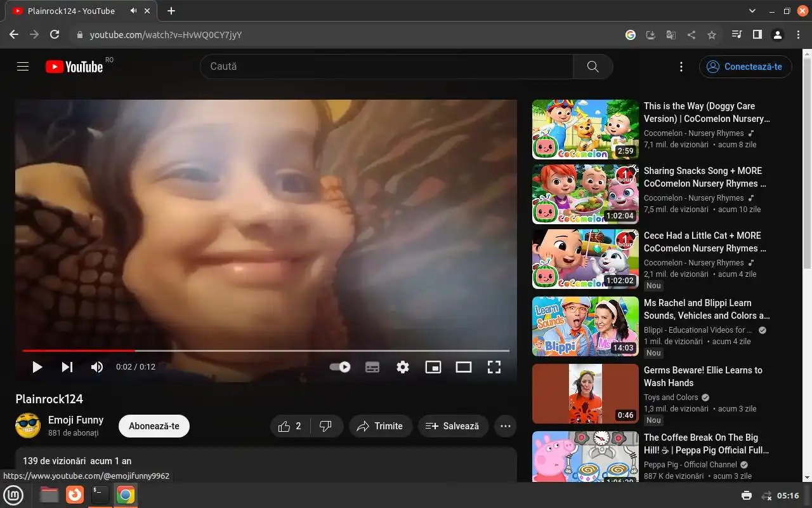Open the Google icon in address bar

coord(631,35)
